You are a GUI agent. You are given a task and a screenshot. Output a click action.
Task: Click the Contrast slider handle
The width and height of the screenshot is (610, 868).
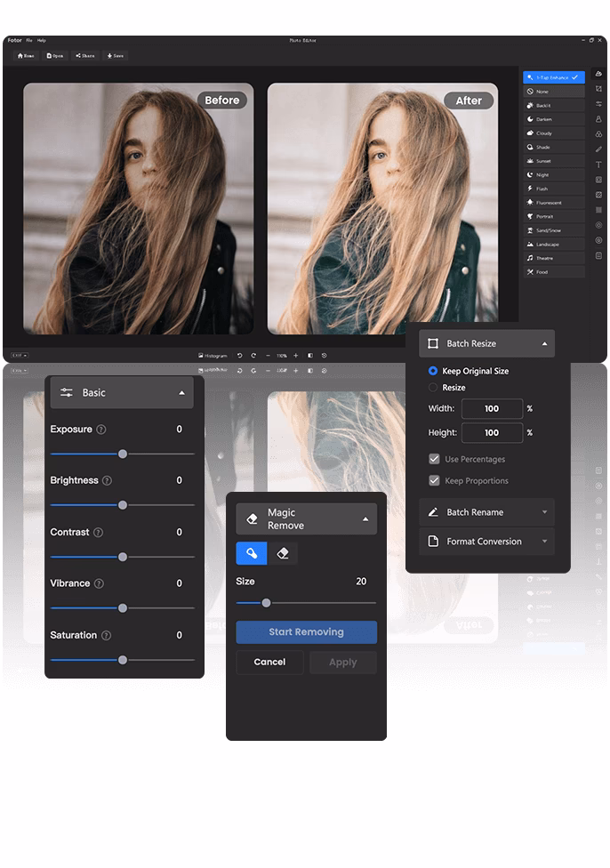123,557
